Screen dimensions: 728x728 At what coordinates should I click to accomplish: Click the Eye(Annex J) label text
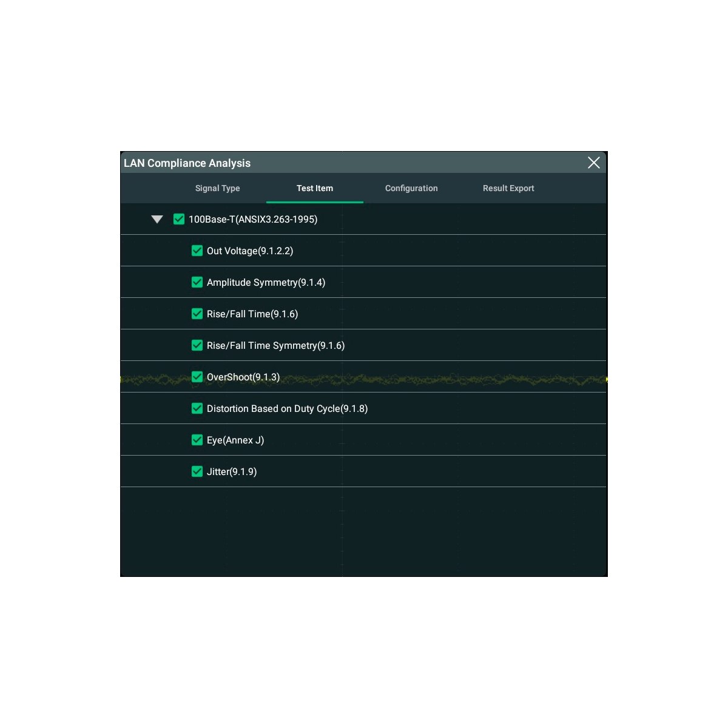pyautogui.click(x=235, y=440)
